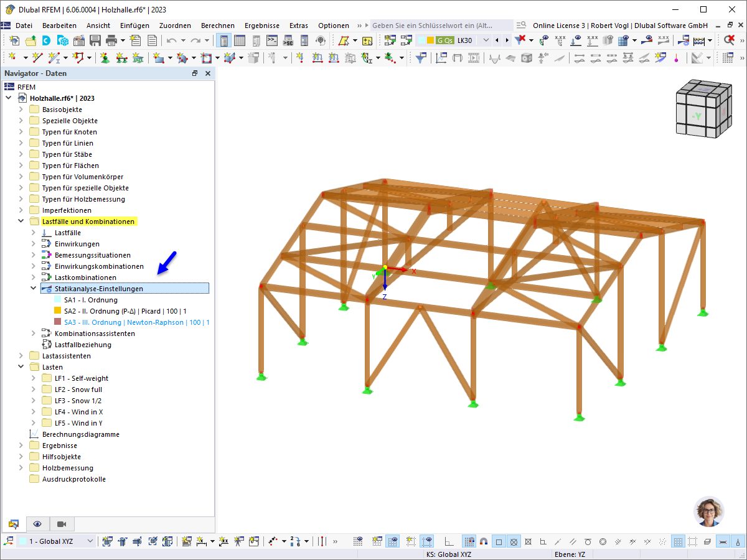
Task: Select next load case arrow button
Action: 507,40
